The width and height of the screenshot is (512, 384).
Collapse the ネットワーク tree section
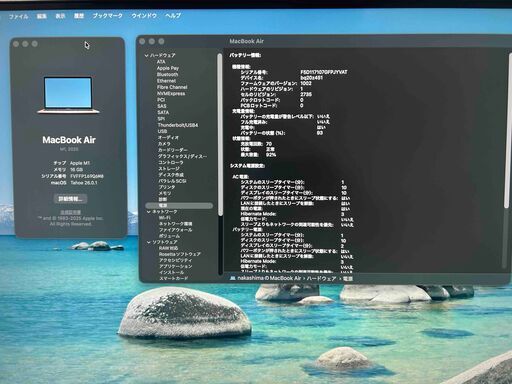(149, 212)
